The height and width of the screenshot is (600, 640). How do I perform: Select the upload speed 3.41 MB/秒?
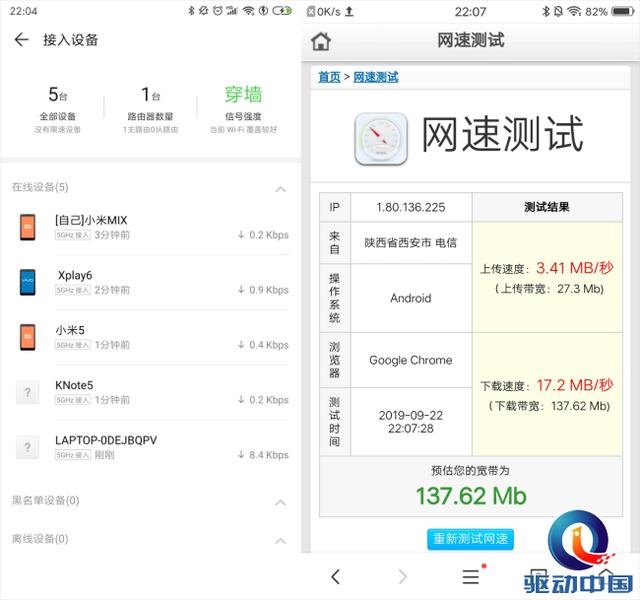point(575,268)
